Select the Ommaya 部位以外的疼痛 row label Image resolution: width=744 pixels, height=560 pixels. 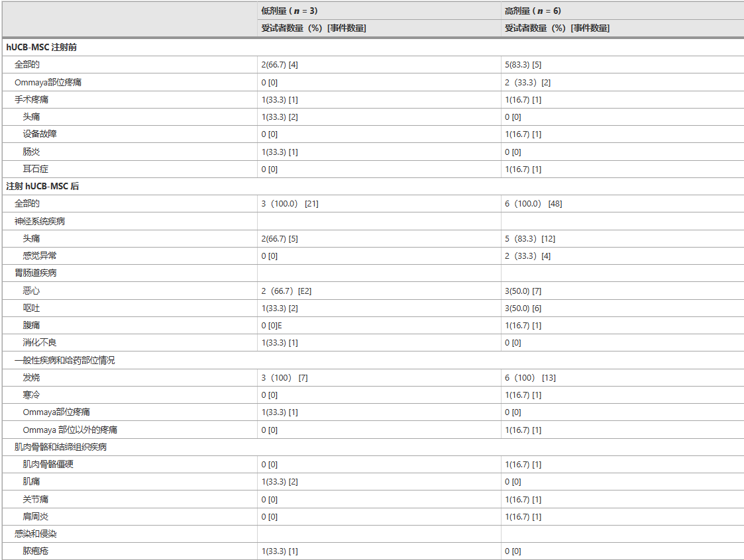point(70,430)
